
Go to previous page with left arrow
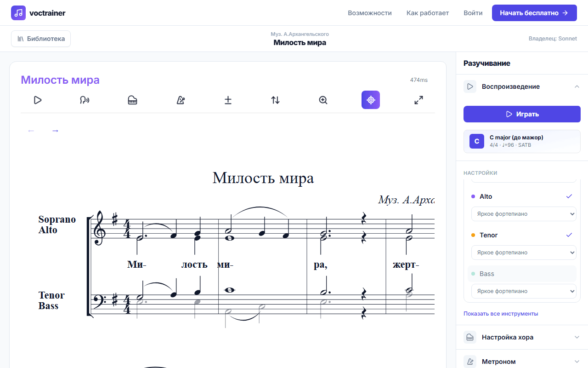click(31, 131)
